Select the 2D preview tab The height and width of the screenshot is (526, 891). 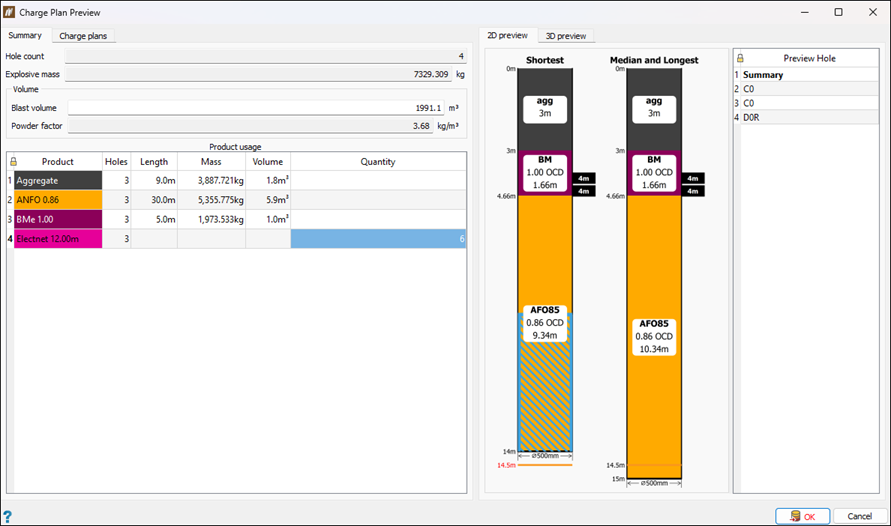click(507, 36)
